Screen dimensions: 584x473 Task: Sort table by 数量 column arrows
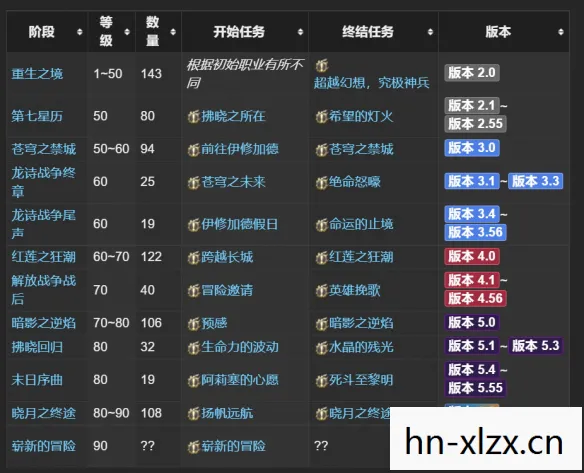(x=173, y=32)
